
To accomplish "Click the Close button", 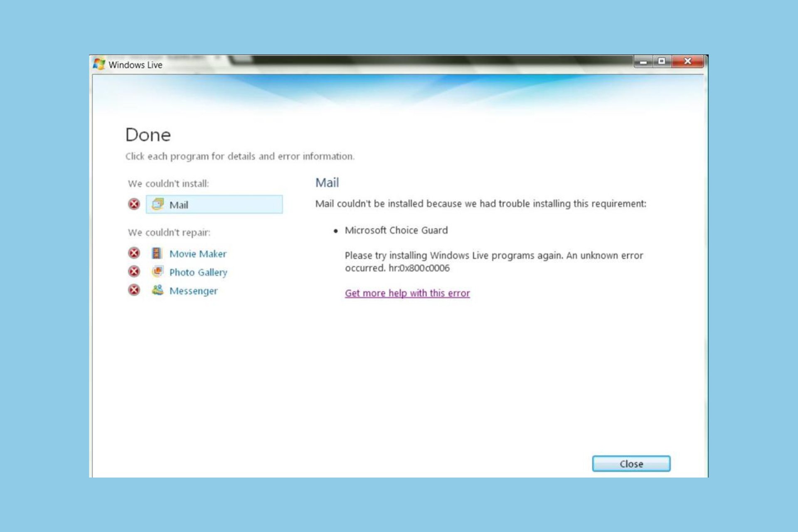I will tap(631, 464).
